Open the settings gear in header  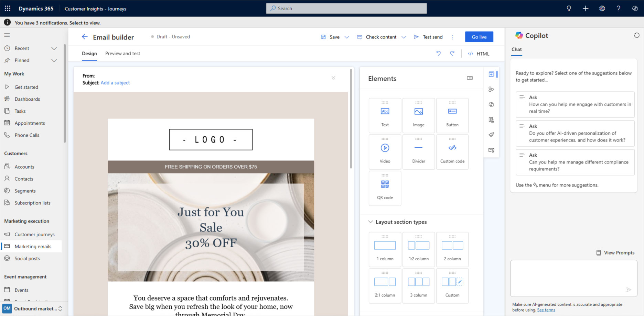[602, 8]
